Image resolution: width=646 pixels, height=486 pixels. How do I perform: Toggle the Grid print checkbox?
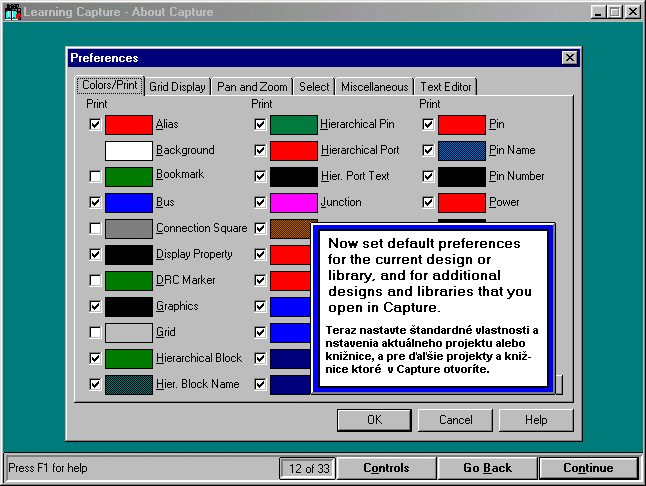tap(95, 333)
